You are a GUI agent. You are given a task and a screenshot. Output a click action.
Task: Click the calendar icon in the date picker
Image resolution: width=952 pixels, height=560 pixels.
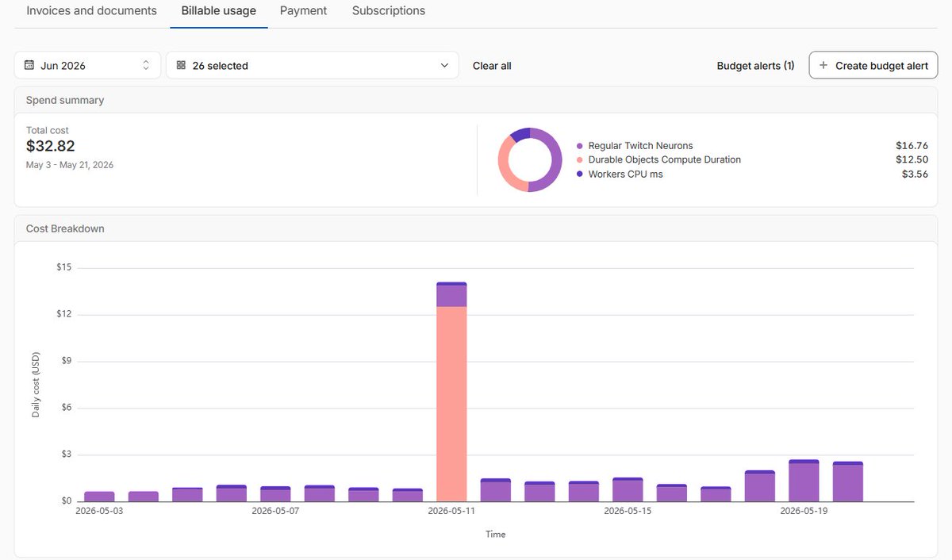point(29,66)
